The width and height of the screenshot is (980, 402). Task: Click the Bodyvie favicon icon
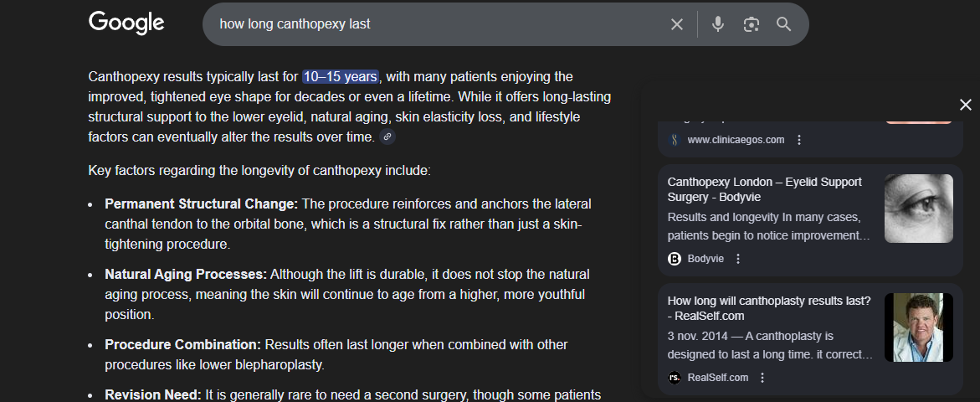(x=675, y=259)
